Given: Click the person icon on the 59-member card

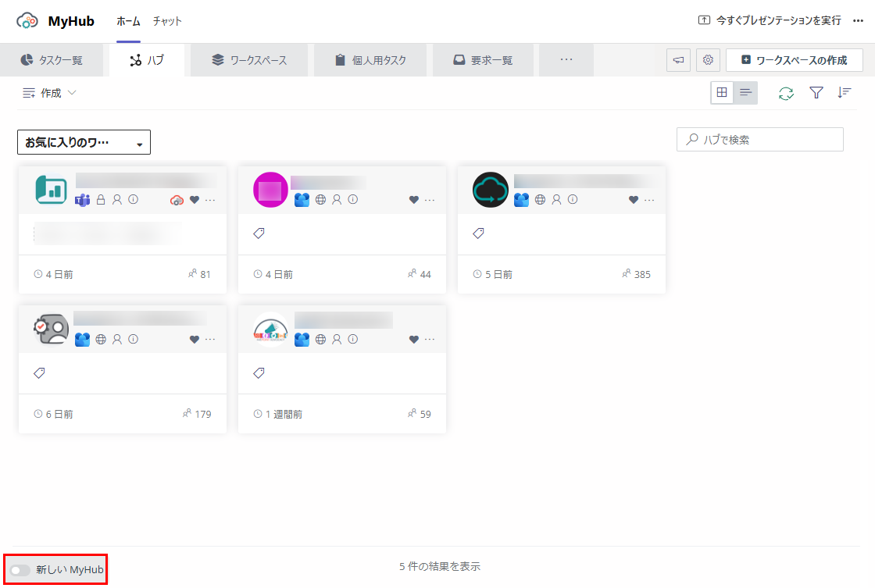Looking at the screenshot, I should tap(337, 339).
